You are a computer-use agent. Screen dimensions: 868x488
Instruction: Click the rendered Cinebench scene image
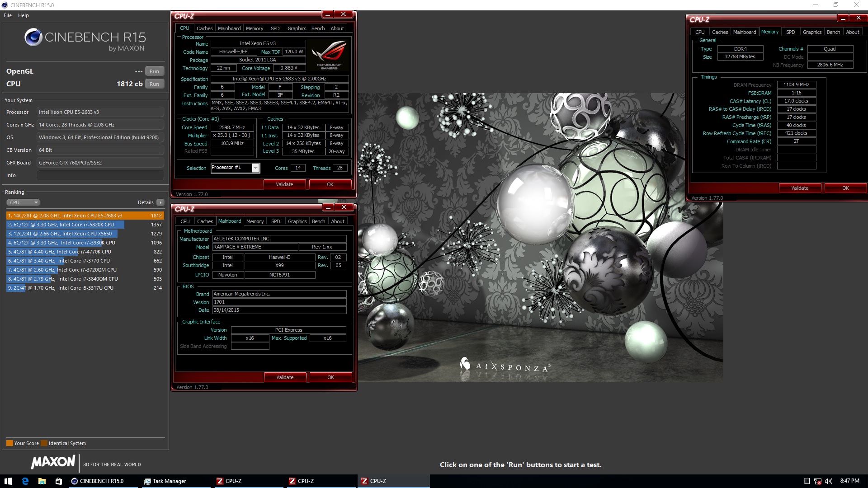(x=540, y=238)
